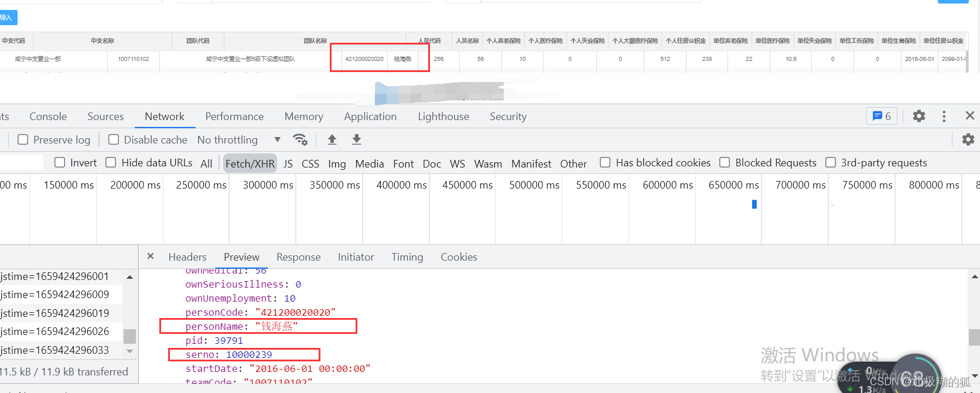Select the Network tab
The width and height of the screenshot is (980, 393).
165,117
